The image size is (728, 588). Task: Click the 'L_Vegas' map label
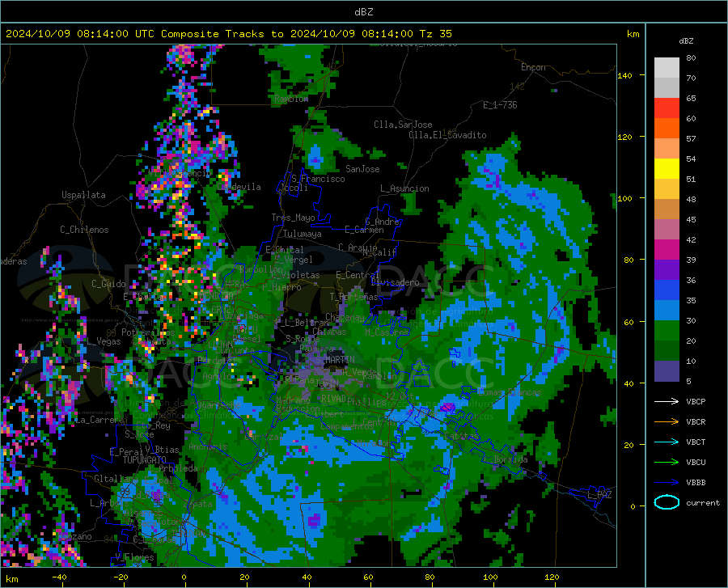pos(104,341)
